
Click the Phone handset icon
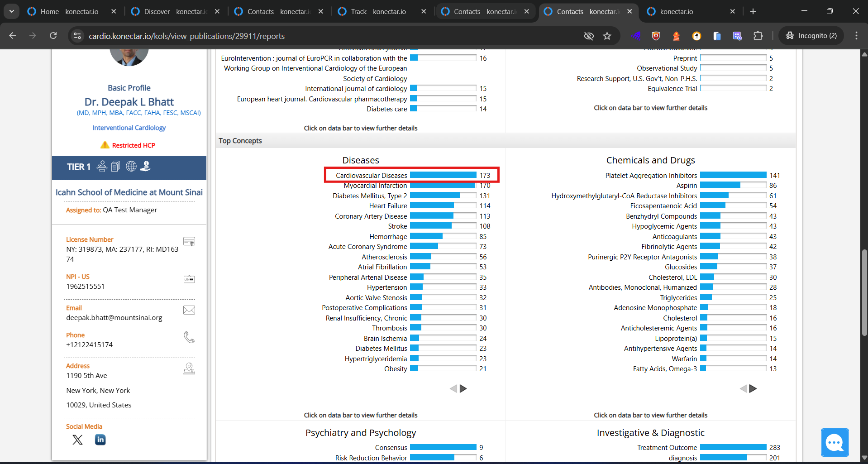pyautogui.click(x=189, y=337)
